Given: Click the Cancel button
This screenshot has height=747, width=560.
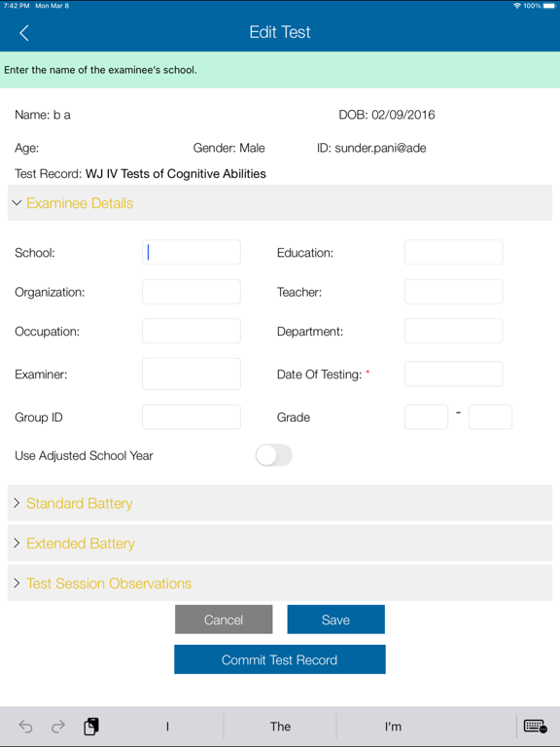Looking at the screenshot, I should click(224, 620).
